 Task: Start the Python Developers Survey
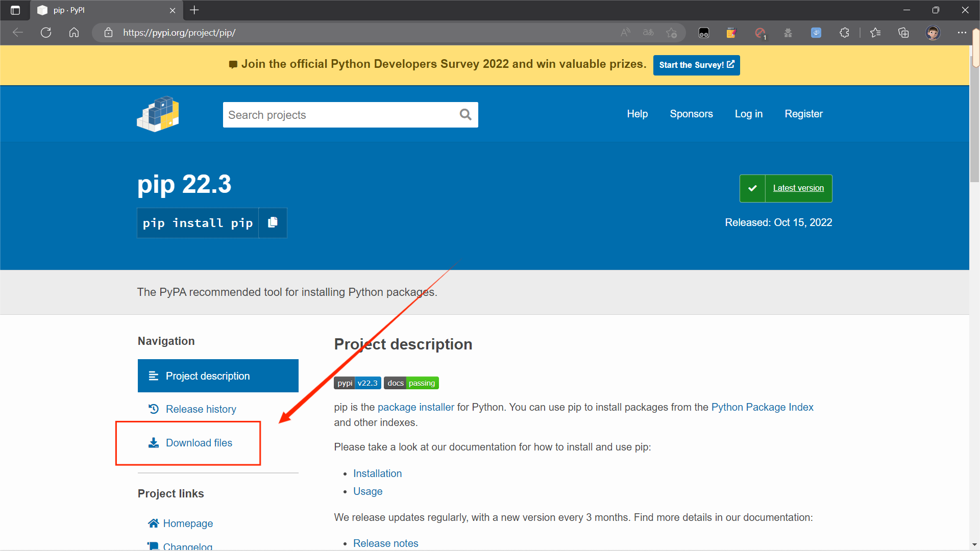click(696, 65)
